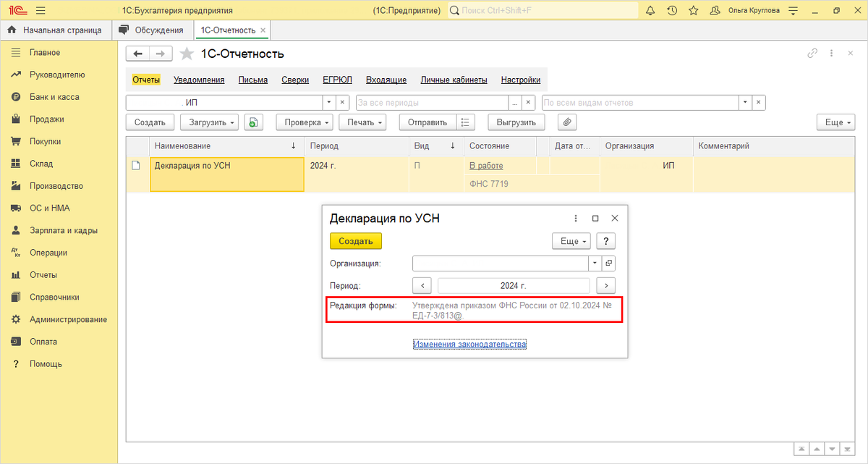Image resolution: width=868 pixels, height=464 pixels.
Task: Open the three-dot page options menu
Action: pyautogui.click(x=832, y=54)
